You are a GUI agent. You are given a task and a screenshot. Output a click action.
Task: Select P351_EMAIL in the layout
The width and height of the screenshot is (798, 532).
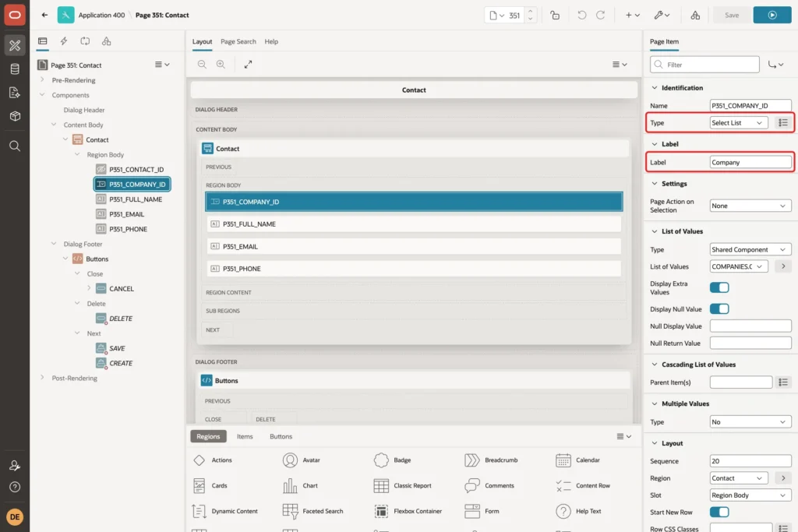(x=414, y=246)
